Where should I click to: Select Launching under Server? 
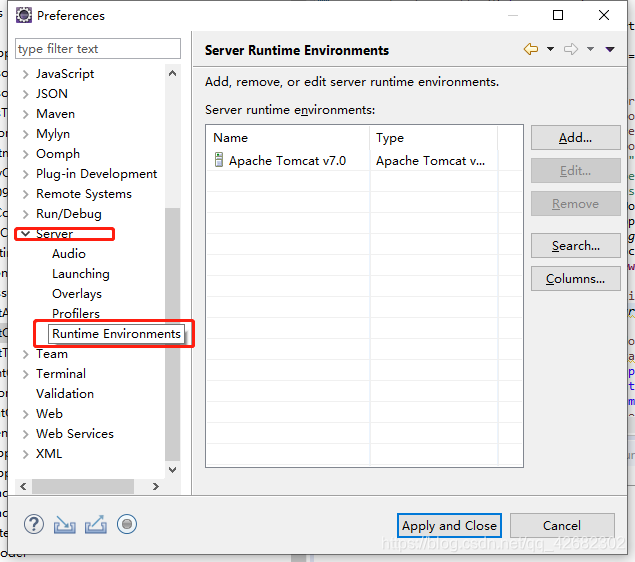(81, 274)
